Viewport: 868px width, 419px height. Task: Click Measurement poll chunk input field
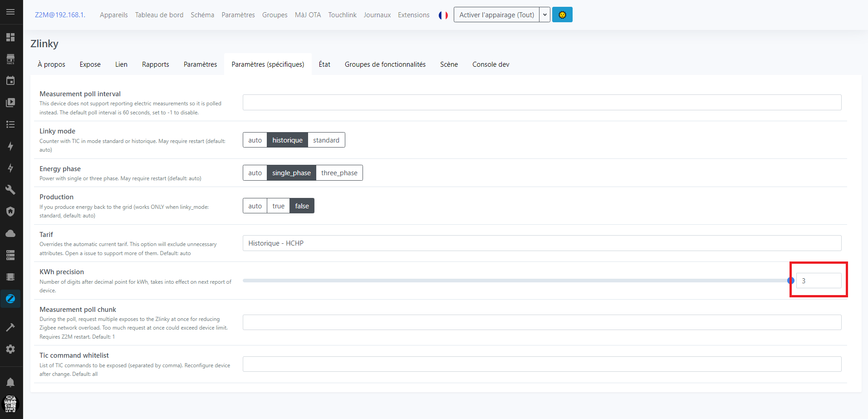[x=542, y=323]
